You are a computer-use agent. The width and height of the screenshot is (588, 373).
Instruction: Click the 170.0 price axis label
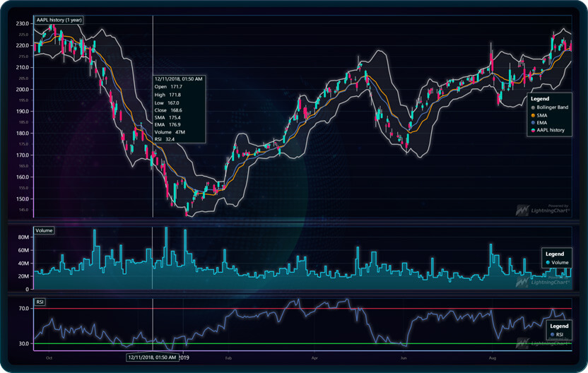(22, 155)
